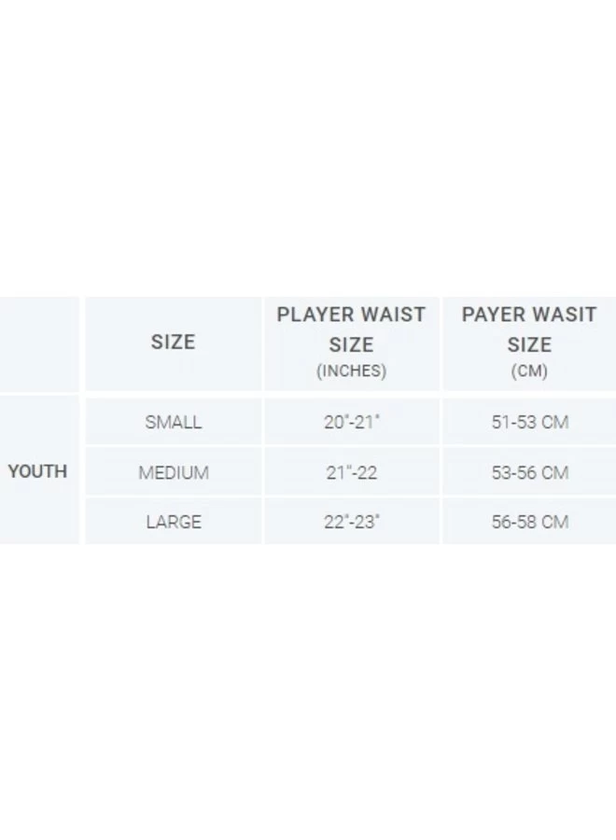
Task: Click the 53-56 CM value
Action: pyautogui.click(x=529, y=472)
